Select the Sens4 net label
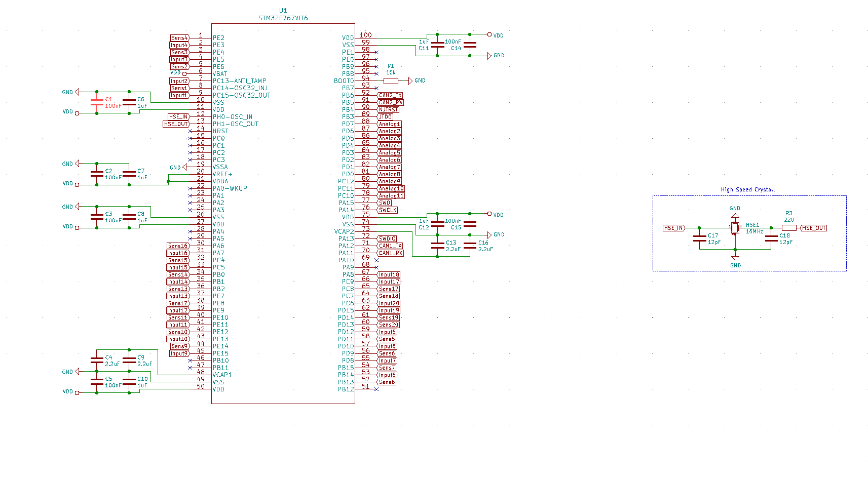 (x=179, y=38)
